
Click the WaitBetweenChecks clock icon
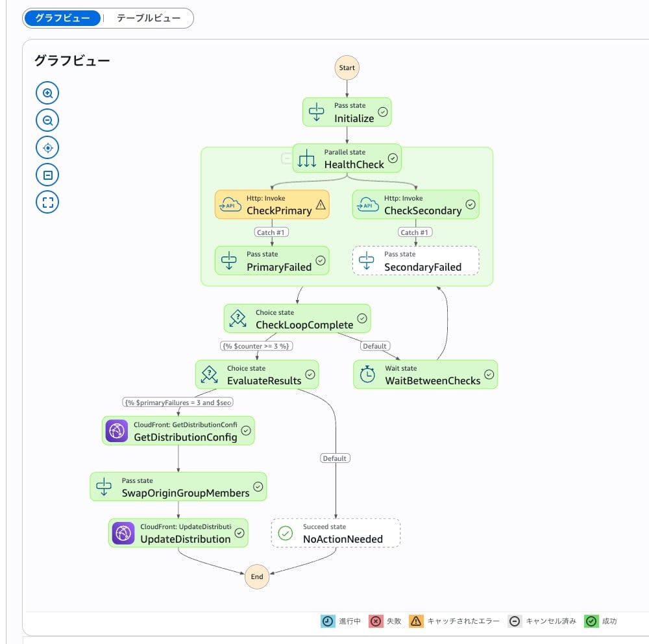[x=367, y=375]
